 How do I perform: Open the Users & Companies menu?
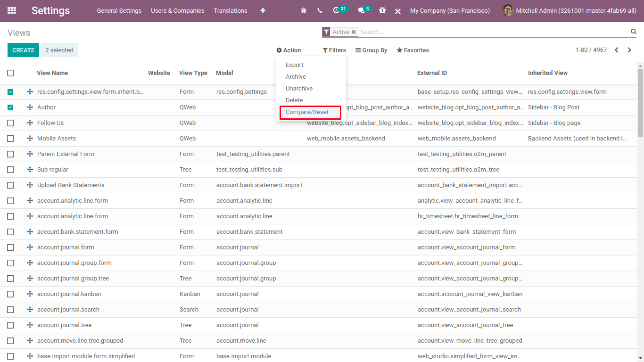pos(178,10)
